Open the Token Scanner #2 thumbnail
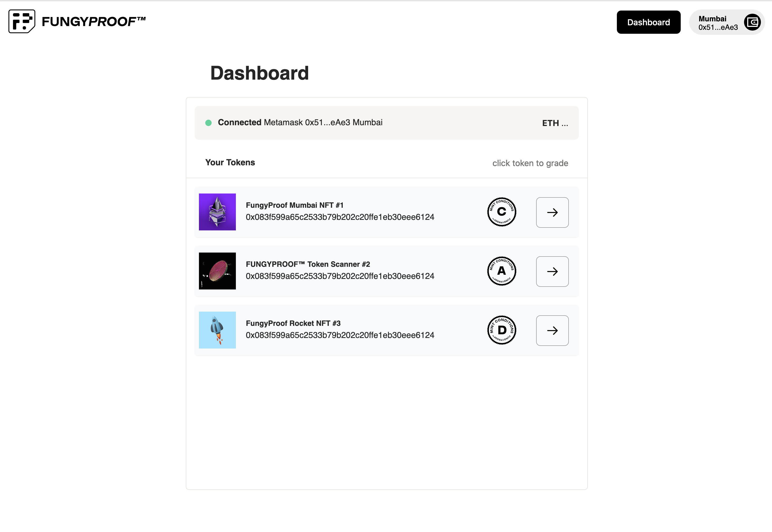 217,271
